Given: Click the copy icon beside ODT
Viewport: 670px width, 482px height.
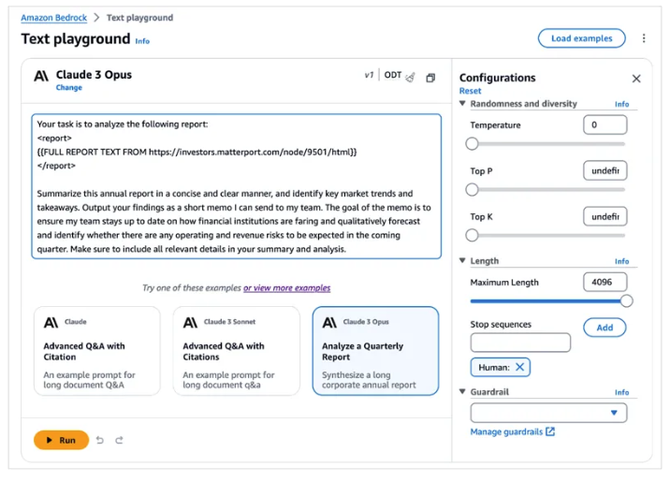Looking at the screenshot, I should tap(430, 77).
